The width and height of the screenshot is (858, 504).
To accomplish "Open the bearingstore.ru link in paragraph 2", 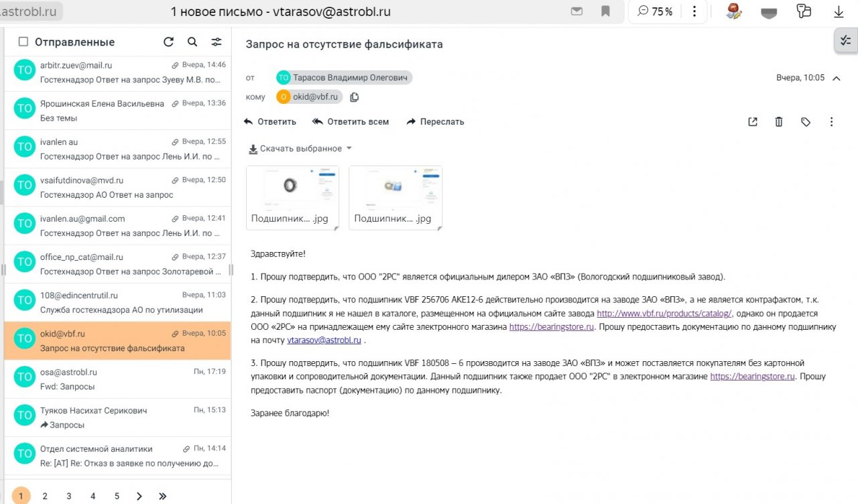I will 551,327.
